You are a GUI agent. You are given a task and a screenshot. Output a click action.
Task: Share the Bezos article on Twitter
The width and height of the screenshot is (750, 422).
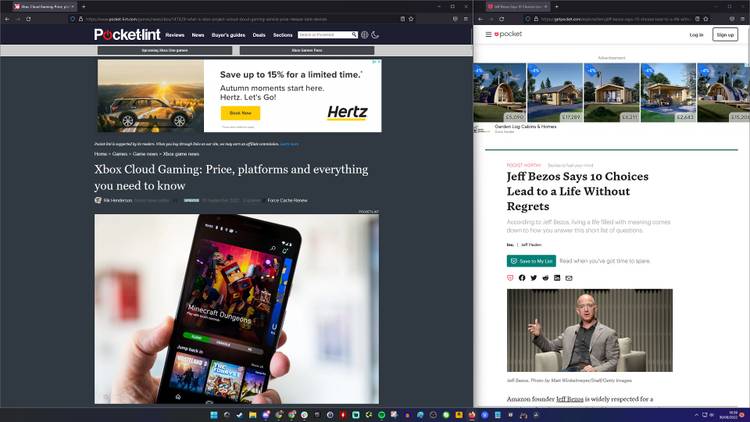click(x=534, y=278)
